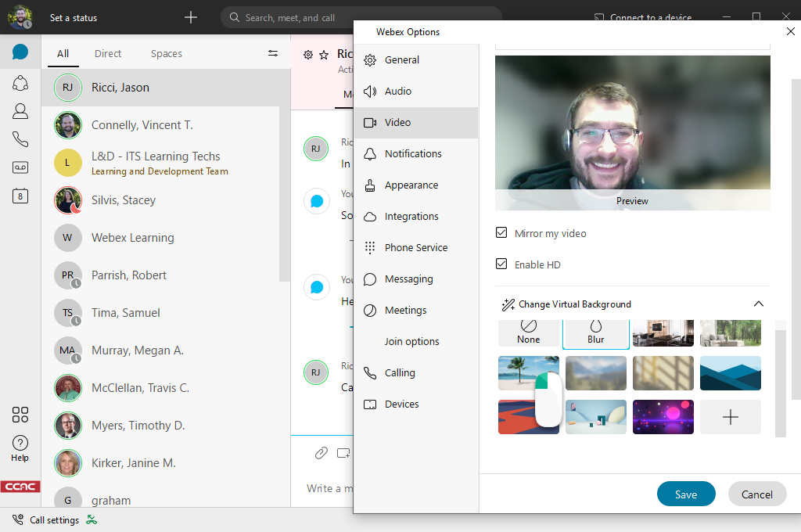Open the Meetings calendar icon in the navigation rail
The image size is (801, 532).
[20, 196]
